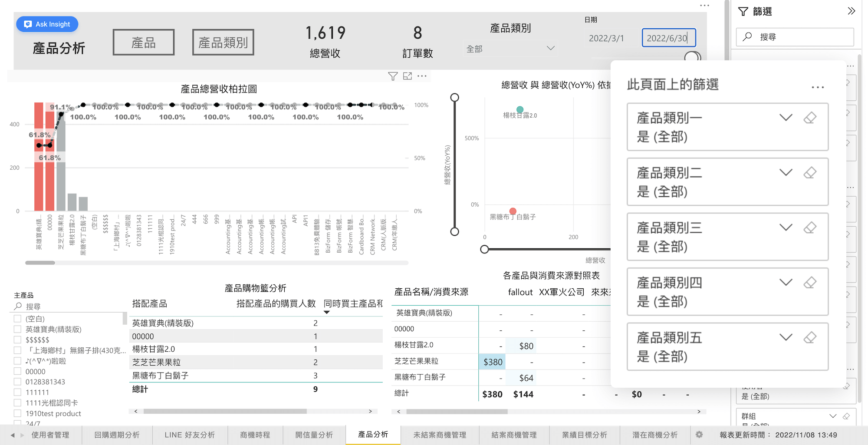Open the settings gear beside page tabs
This screenshot has height=445, width=868.
tap(699, 435)
